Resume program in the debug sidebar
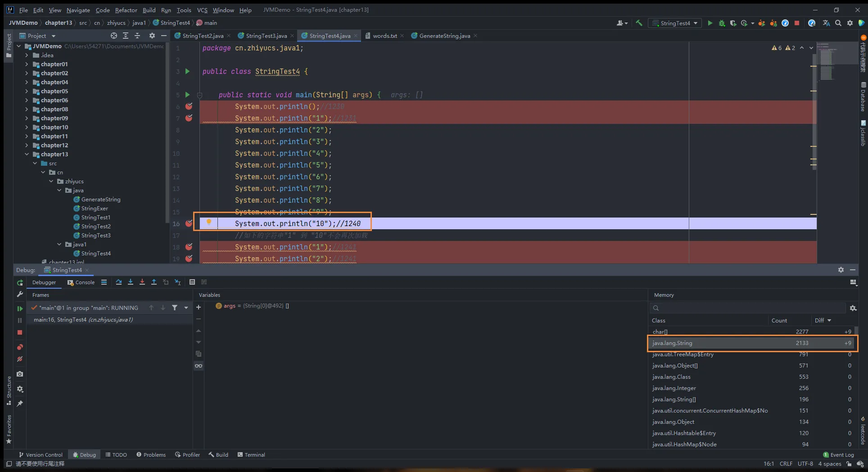This screenshot has height=472, width=868. (x=20, y=309)
